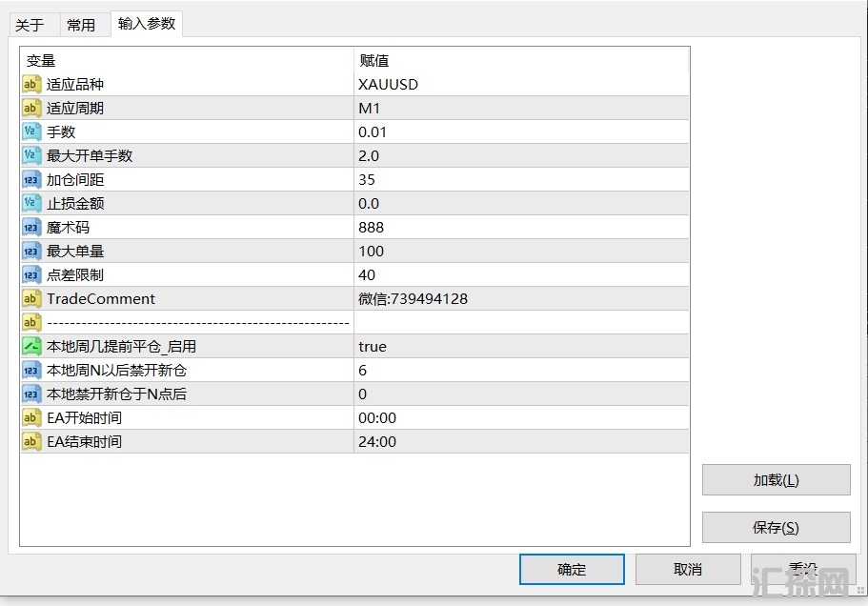This screenshot has width=868, height=606.
Task: Click the integer icon beside 魔术码
Action: click(x=31, y=227)
